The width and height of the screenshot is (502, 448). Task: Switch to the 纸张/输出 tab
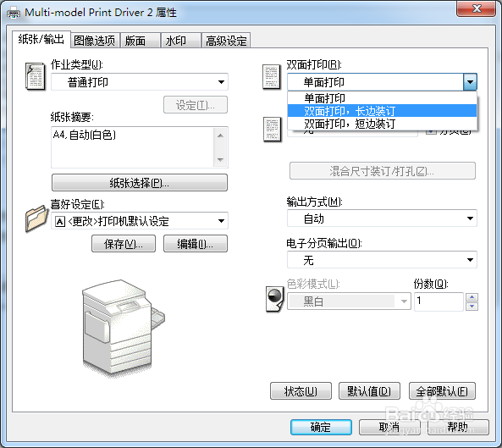click(x=41, y=40)
